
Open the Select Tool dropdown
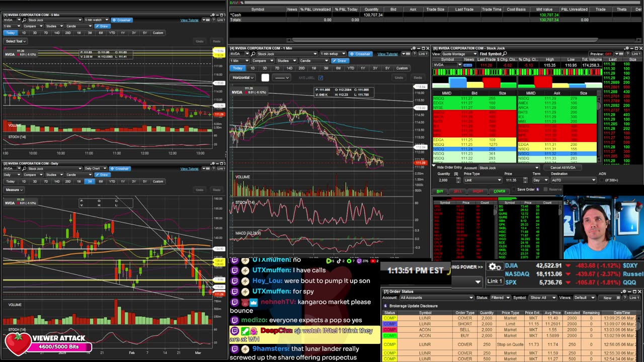15,41
